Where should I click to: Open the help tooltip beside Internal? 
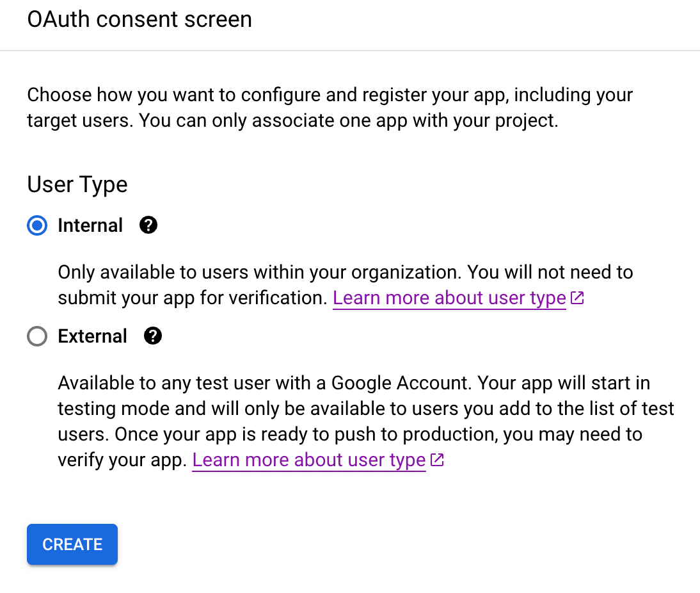coord(148,225)
